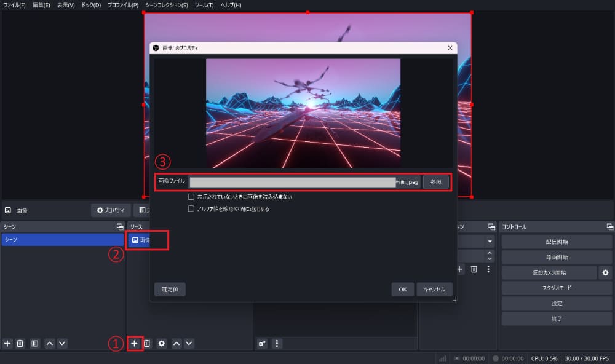Click the ソース dock title

136,227
